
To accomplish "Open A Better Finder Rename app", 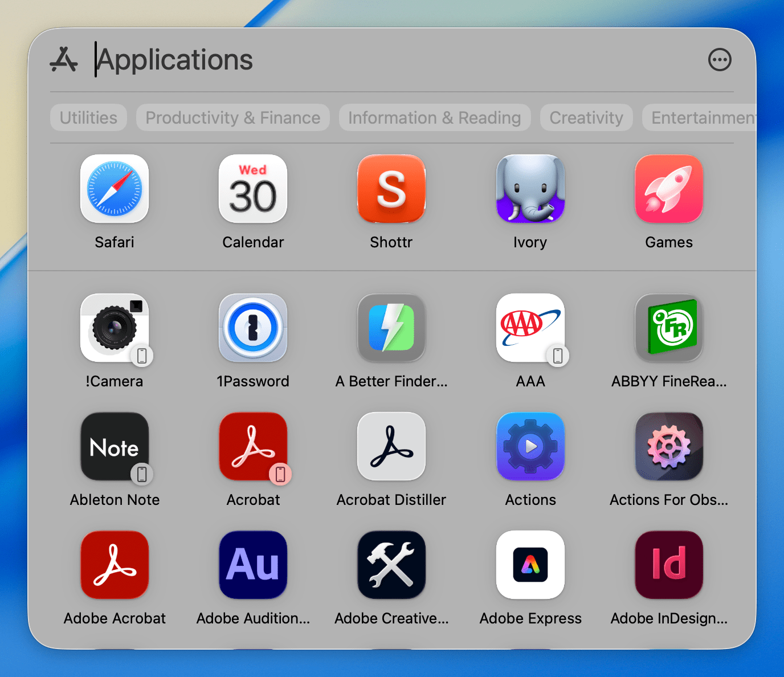I will 391,328.
